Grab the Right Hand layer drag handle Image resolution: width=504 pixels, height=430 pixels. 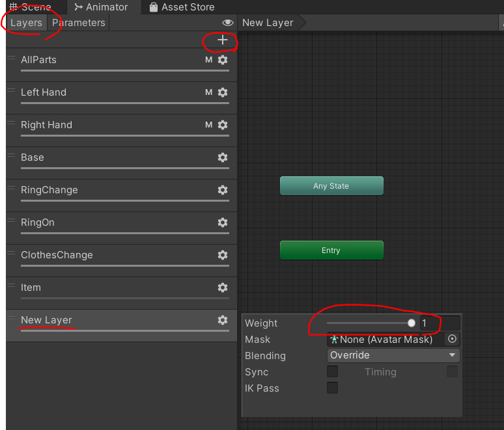coord(11,123)
